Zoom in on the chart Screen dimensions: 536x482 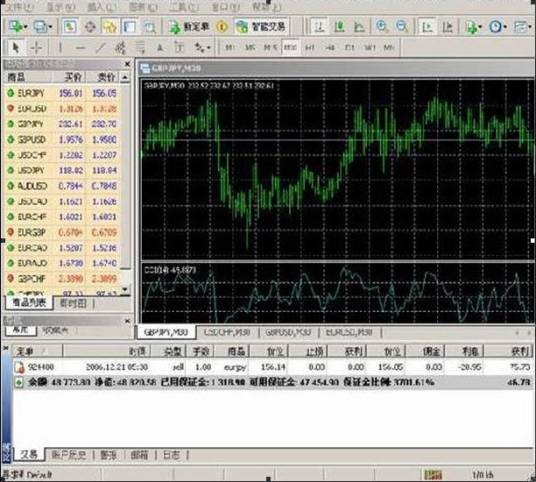point(382,26)
